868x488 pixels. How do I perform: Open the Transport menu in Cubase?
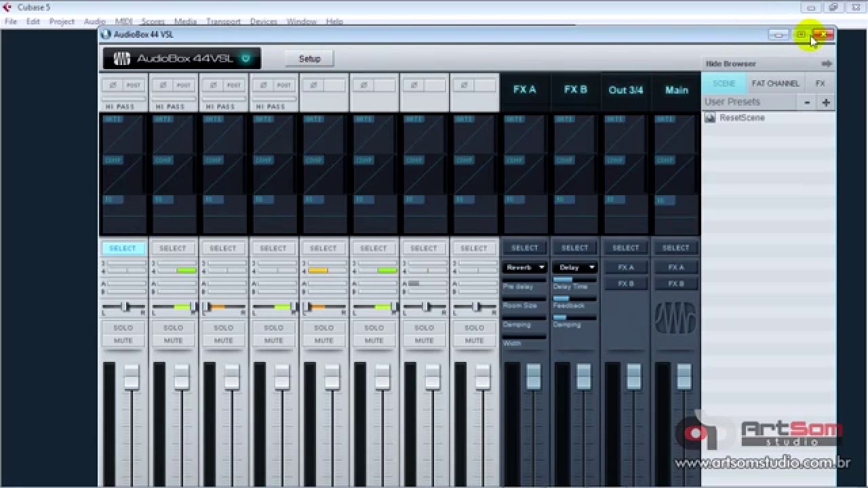click(223, 22)
